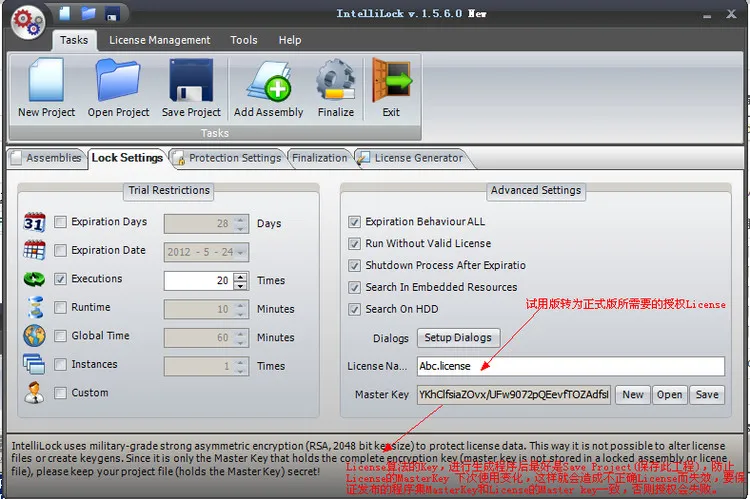
Task: Uncheck Run Without Valid License
Action: pyautogui.click(x=354, y=244)
